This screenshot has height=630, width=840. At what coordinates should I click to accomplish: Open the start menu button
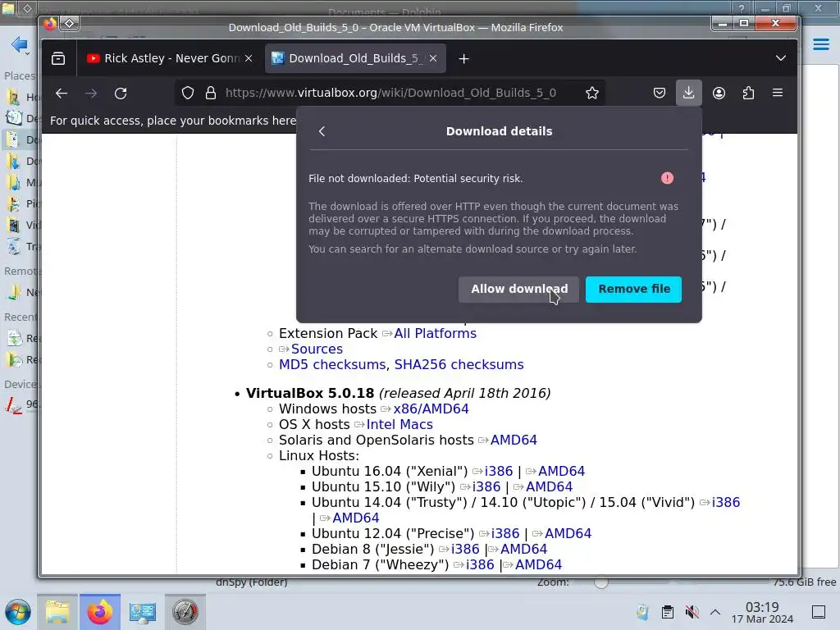pyautogui.click(x=18, y=612)
